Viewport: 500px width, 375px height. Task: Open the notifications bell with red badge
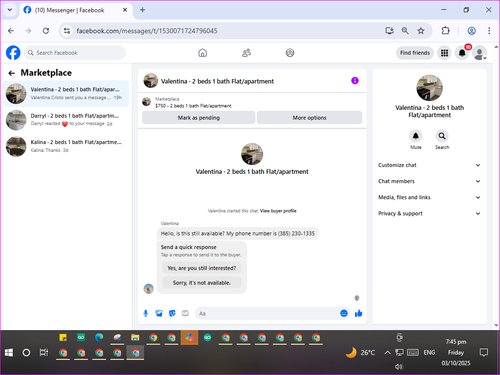tap(462, 53)
